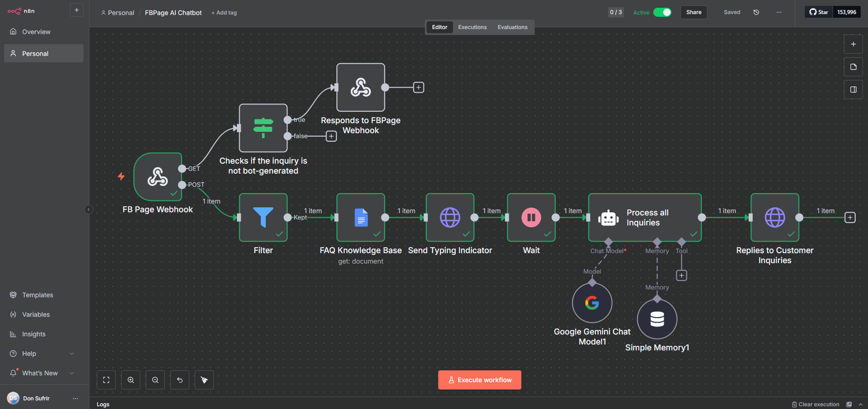
Task: Collapse the left sidebar
Action: (x=89, y=209)
